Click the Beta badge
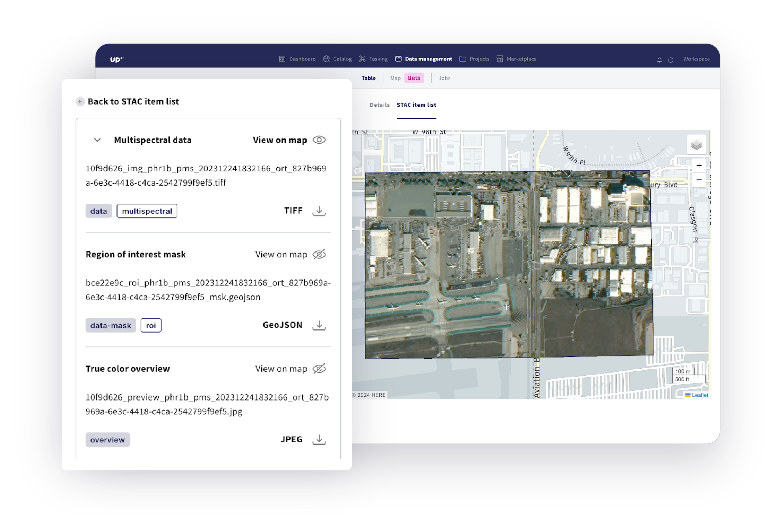This screenshot has height=532, width=782. (414, 78)
